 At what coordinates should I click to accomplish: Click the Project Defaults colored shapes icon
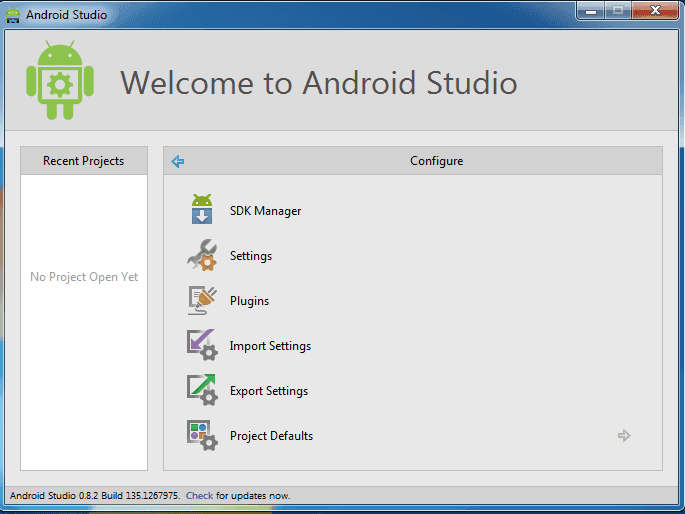202,435
